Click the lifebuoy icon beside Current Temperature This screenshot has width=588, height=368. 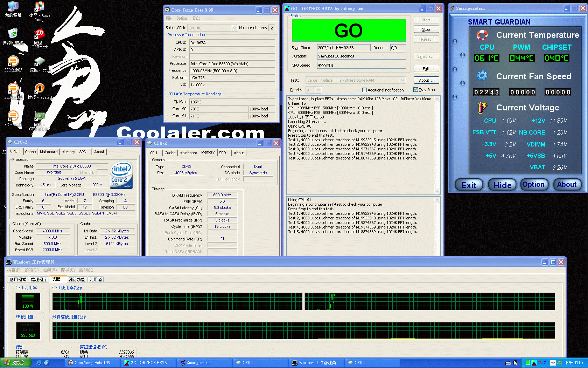point(482,35)
